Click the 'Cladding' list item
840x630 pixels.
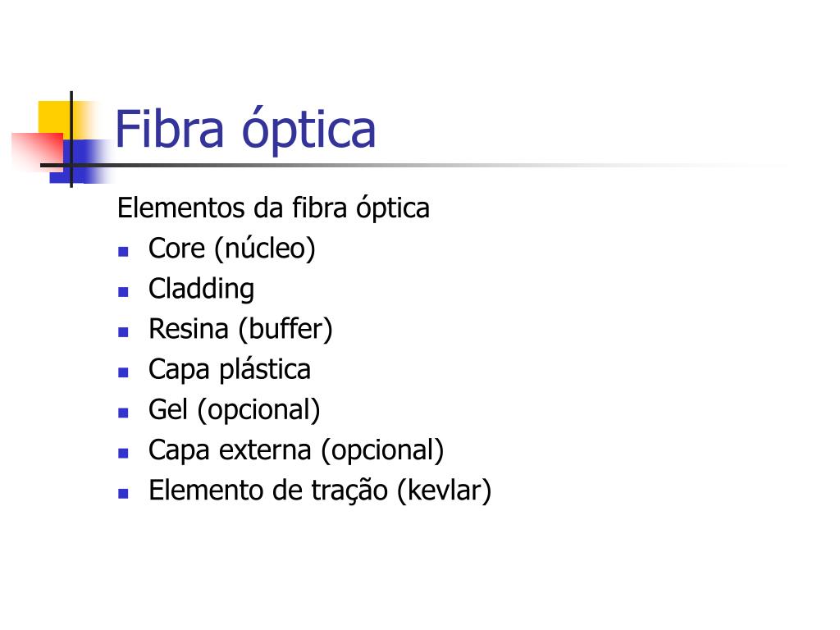[201, 290]
